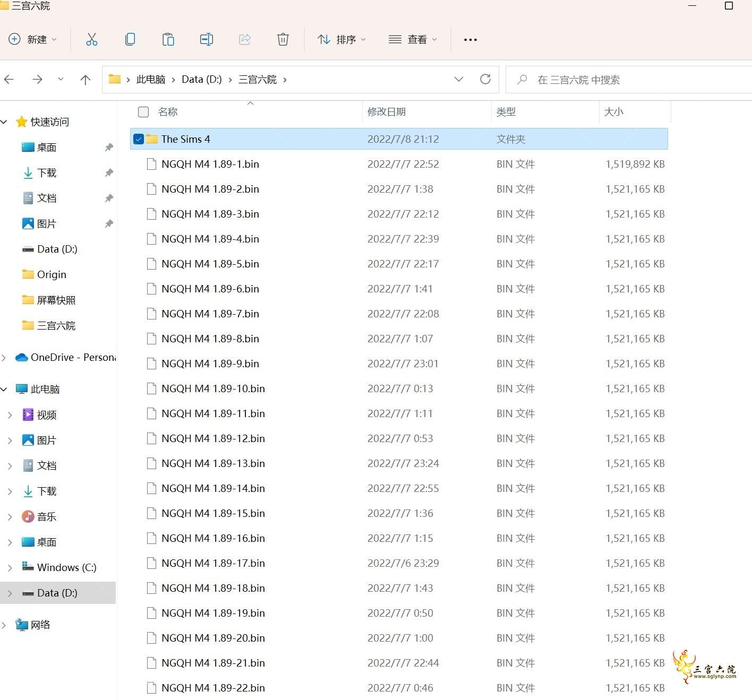Click the Copy icon in toolbar
Screen dimensions: 752x700
click(x=130, y=39)
